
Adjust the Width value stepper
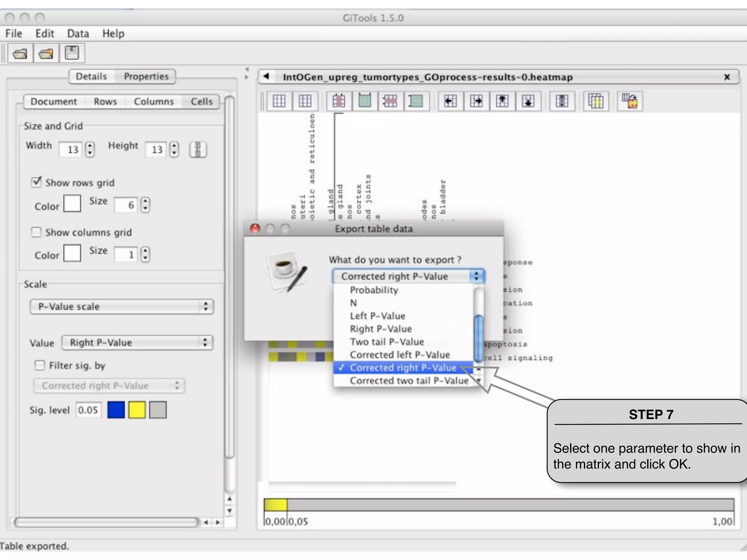90,149
